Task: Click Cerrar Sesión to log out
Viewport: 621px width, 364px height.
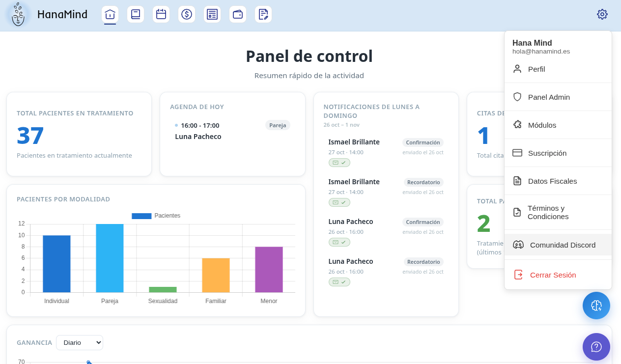Action: [x=558, y=275]
